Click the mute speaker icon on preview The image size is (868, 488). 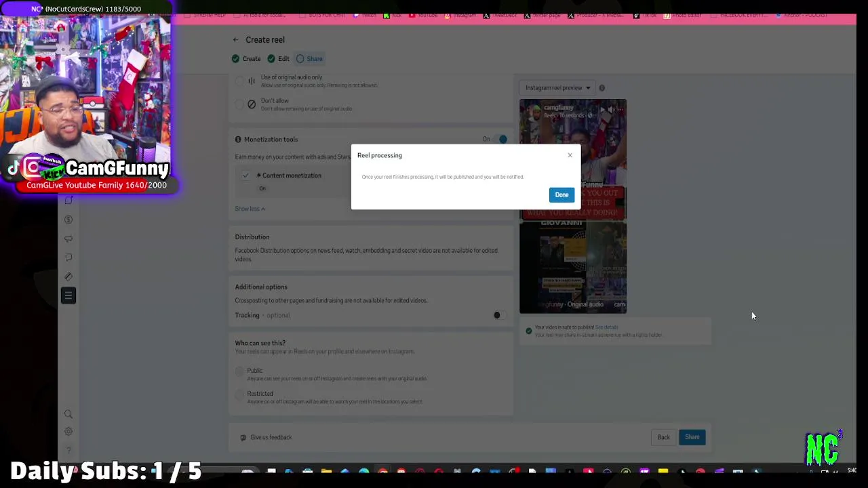coord(611,108)
